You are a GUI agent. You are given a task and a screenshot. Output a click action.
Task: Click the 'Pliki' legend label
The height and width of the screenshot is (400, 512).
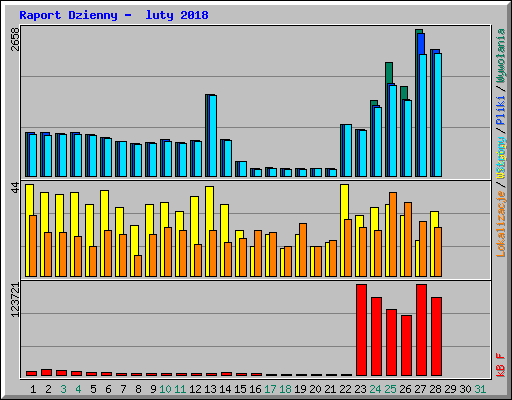pyautogui.click(x=501, y=110)
